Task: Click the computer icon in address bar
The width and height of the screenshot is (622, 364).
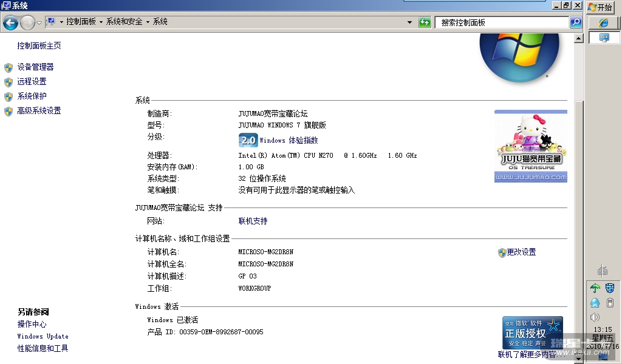Action: [51, 21]
